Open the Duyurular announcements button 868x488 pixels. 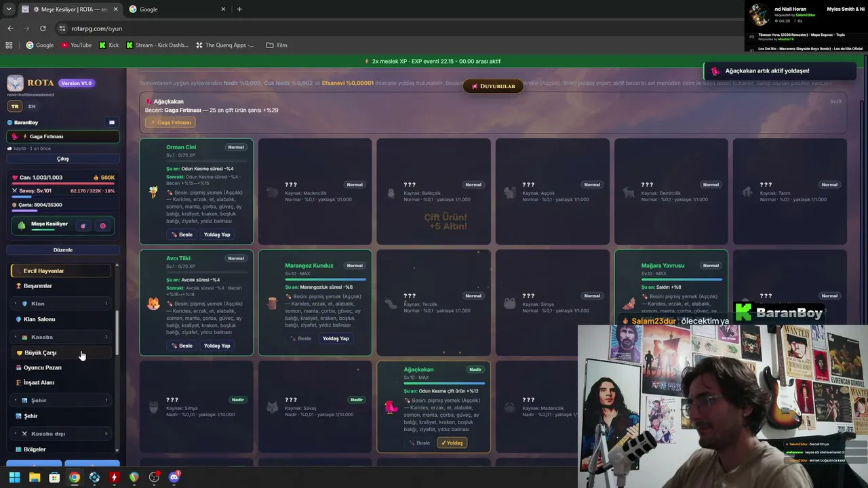[x=493, y=86]
